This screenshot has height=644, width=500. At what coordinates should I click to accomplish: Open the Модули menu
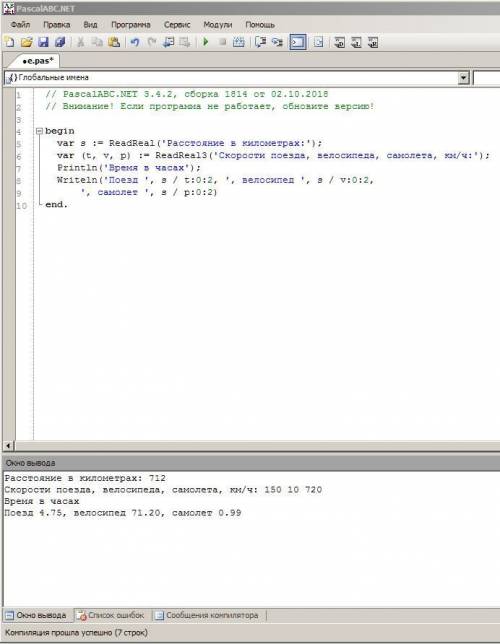[217, 25]
